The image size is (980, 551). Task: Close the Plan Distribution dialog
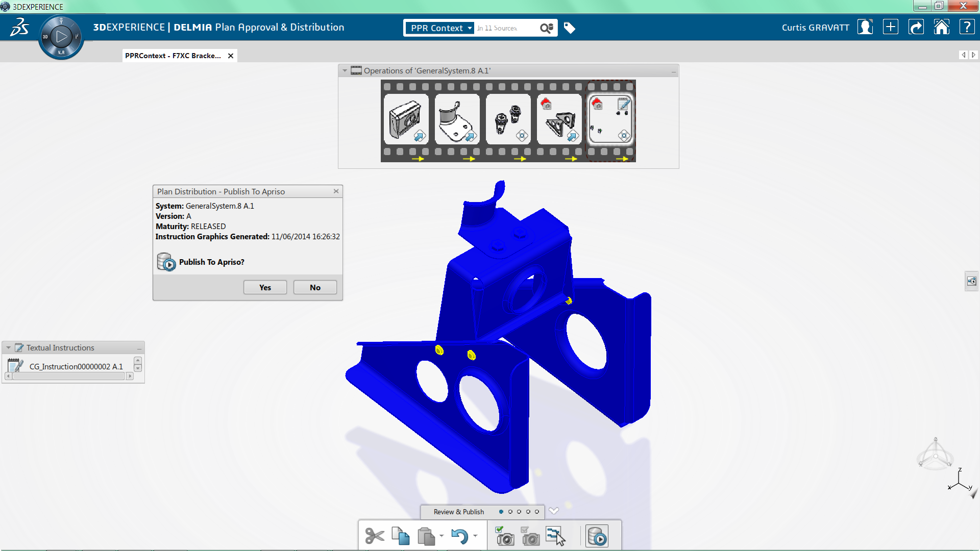[x=336, y=191]
